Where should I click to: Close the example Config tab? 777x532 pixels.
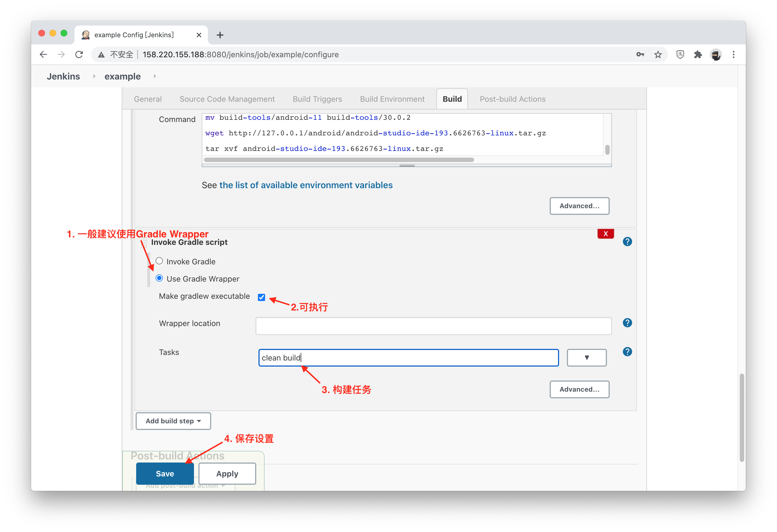click(x=199, y=35)
